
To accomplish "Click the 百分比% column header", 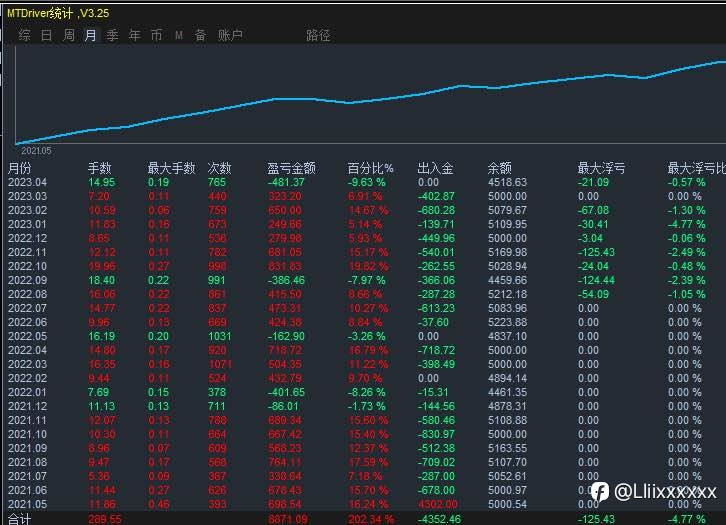I will [x=370, y=169].
